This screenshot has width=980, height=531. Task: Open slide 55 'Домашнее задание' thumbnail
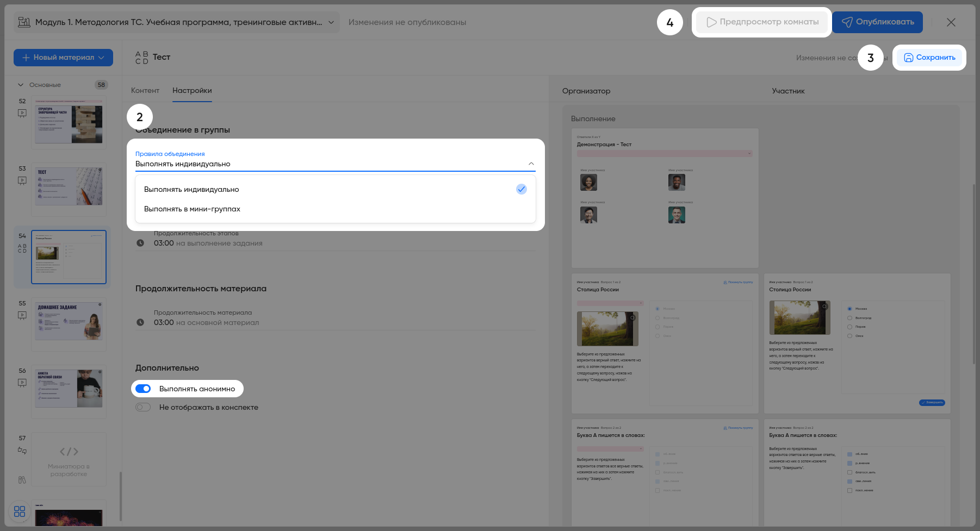[x=69, y=324]
